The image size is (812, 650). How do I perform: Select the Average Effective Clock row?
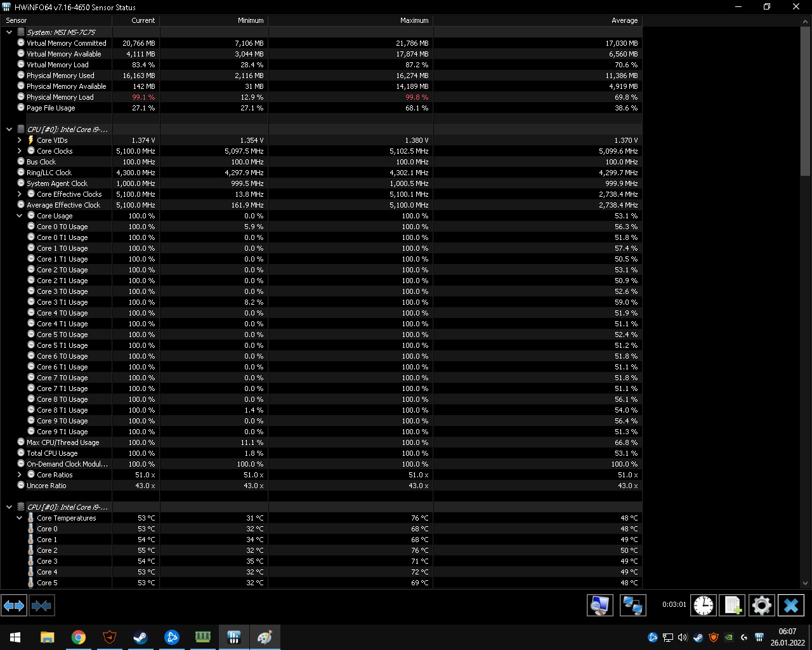point(321,205)
